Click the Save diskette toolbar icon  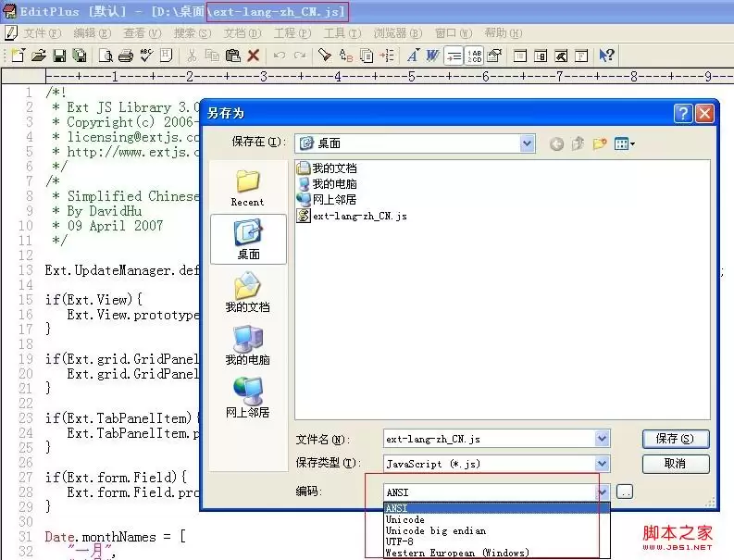tap(59, 56)
